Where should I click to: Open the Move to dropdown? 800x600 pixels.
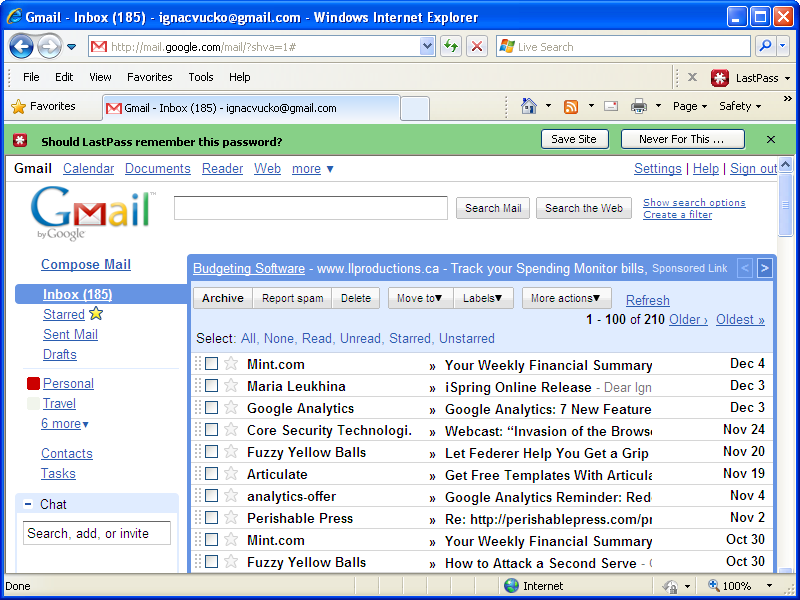(420, 298)
